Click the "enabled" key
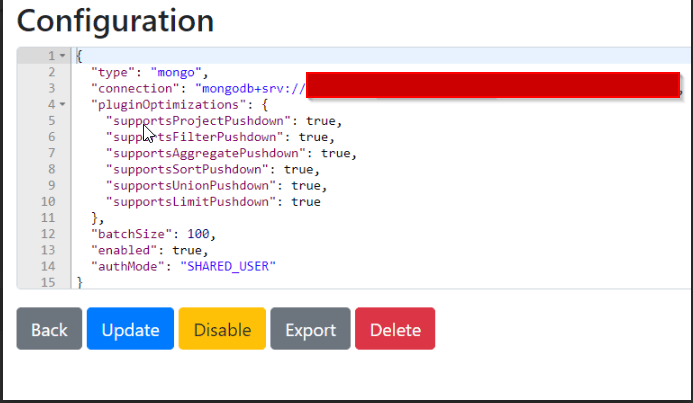This screenshot has height=403, width=693. (124, 250)
